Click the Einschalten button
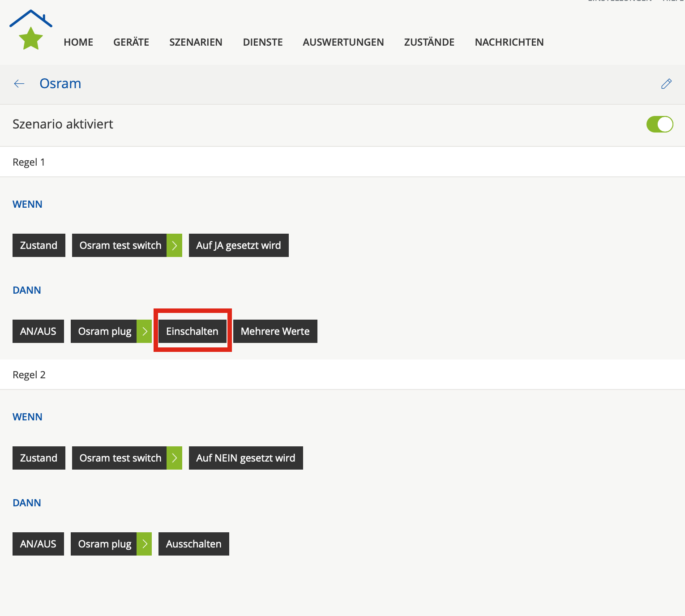The height and width of the screenshot is (616, 685). (x=192, y=331)
